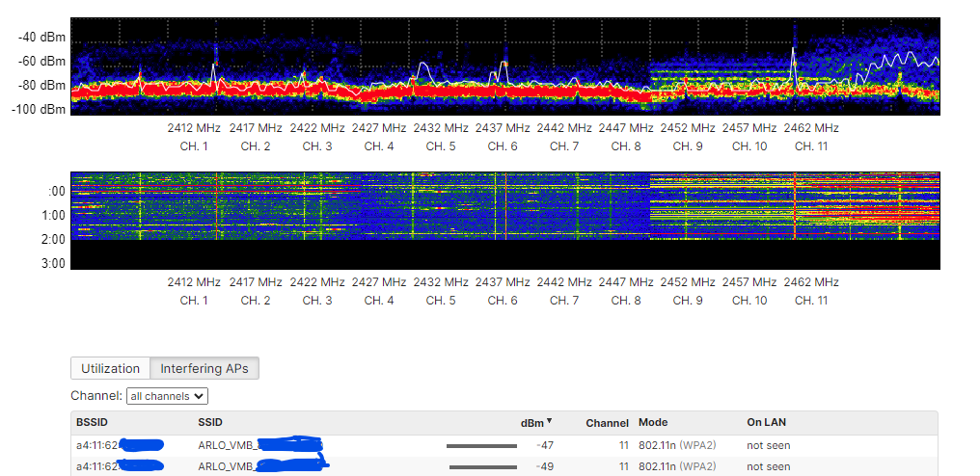Sort table by BSSID column header
This screenshot has height=476, width=980.
[93, 422]
